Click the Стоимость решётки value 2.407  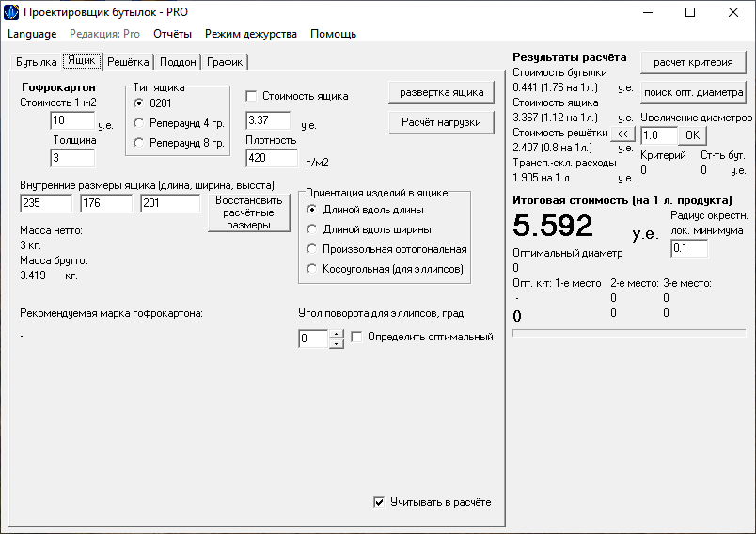[x=552, y=148]
